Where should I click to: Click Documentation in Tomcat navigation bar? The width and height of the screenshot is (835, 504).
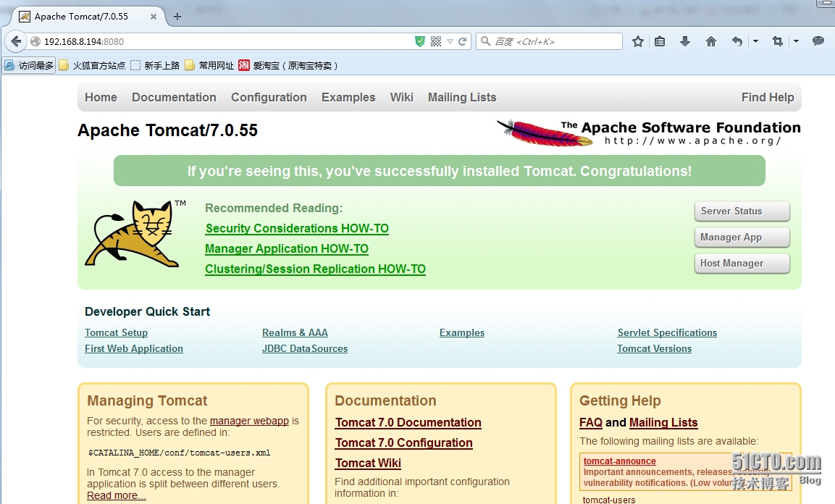(174, 97)
